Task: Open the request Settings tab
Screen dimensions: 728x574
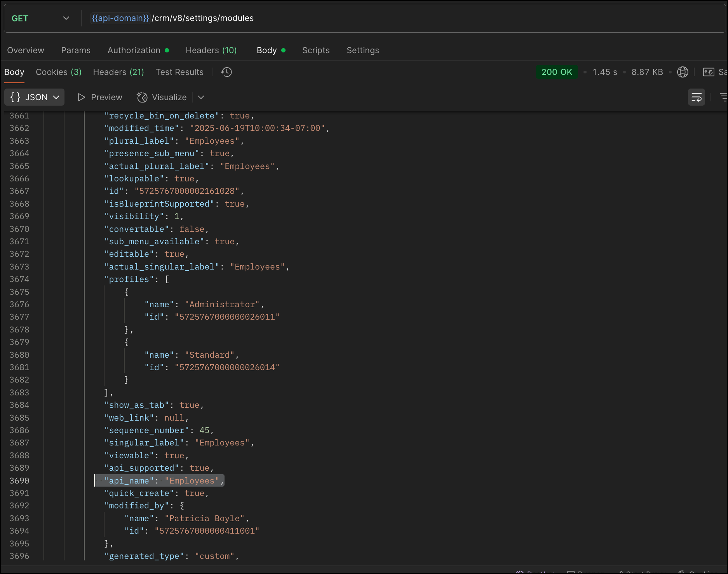Action: pyautogui.click(x=362, y=50)
